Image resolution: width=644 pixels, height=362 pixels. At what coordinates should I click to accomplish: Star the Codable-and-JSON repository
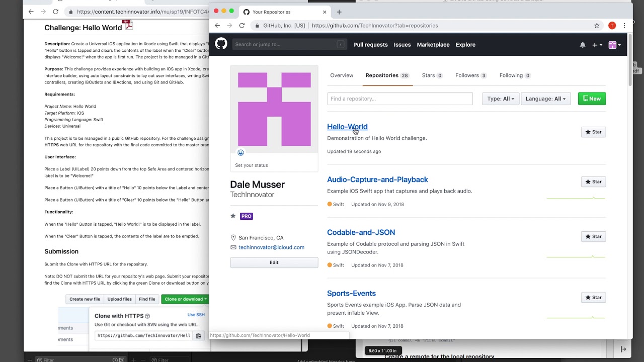593,236
